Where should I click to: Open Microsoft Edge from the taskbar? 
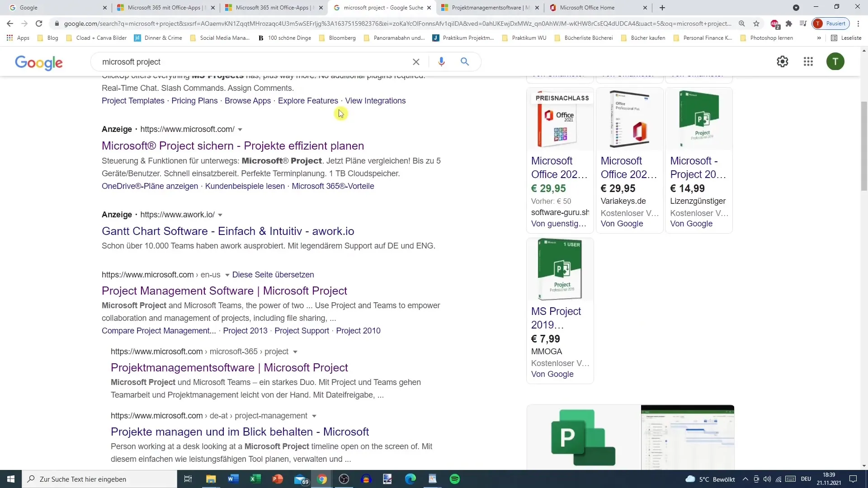tap(410, 479)
